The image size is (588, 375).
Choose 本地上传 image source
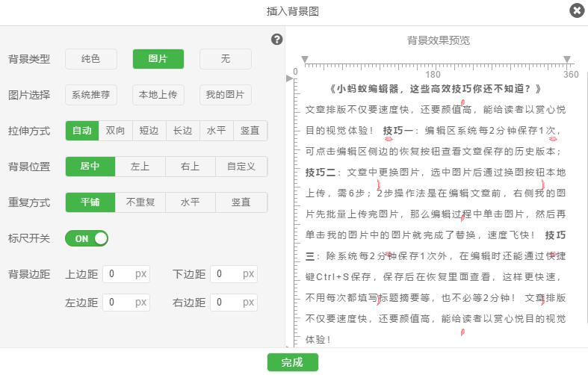coord(158,95)
